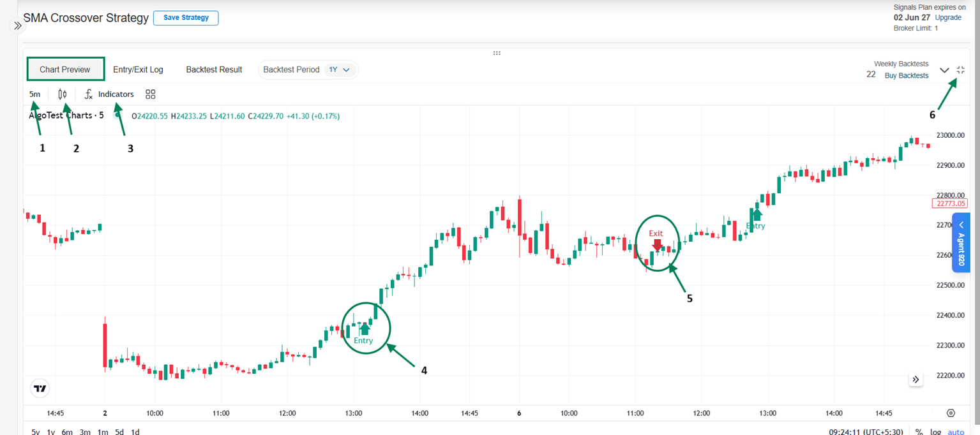Image resolution: width=980 pixels, height=435 pixels.
Task: Toggle auto scale on price axis
Action: click(x=956, y=432)
